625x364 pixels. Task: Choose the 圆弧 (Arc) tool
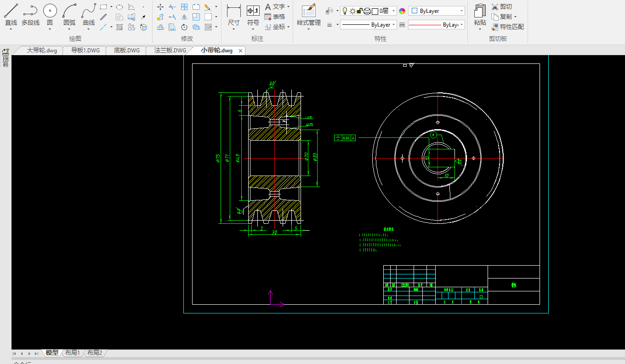[x=69, y=11]
